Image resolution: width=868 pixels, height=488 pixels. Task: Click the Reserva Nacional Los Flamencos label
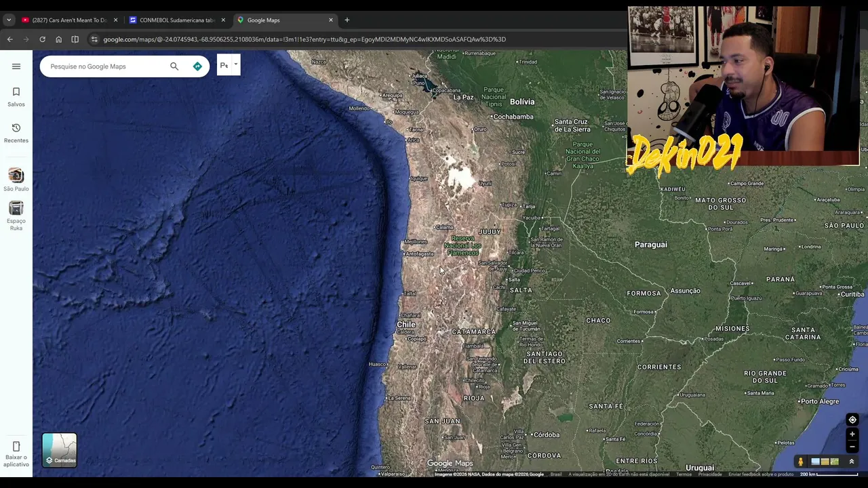click(463, 245)
